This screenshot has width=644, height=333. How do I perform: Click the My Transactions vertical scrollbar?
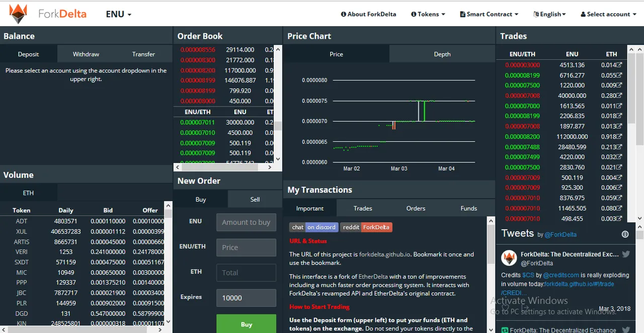(x=491, y=244)
